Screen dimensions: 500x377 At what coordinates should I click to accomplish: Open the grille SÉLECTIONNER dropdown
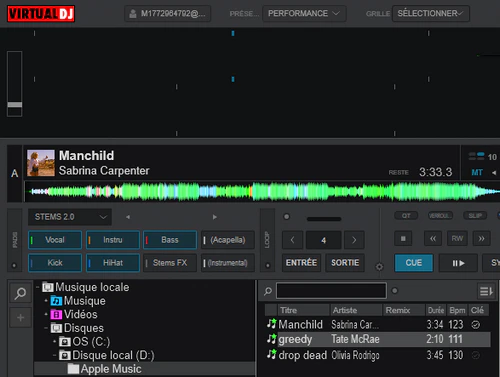coord(431,14)
